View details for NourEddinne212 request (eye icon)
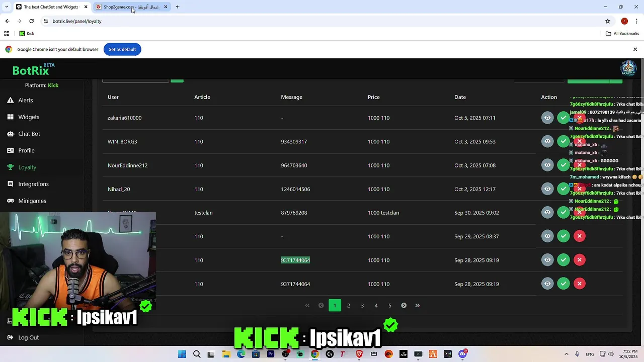The image size is (644, 362). click(547, 165)
